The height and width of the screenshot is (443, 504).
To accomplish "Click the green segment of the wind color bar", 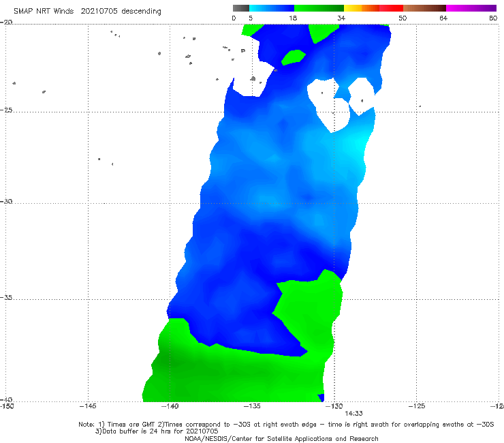I will tap(319, 8).
